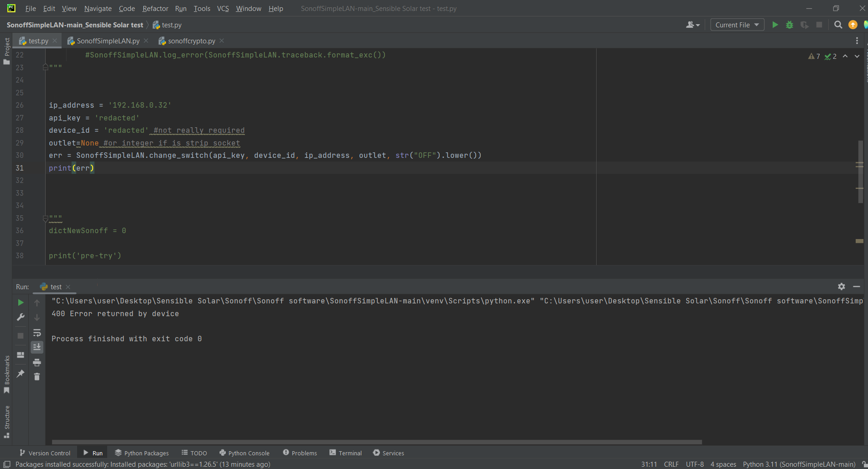Screen dimensions: 868x469
Task: Toggle scroll to end in the console
Action: [x=37, y=347]
